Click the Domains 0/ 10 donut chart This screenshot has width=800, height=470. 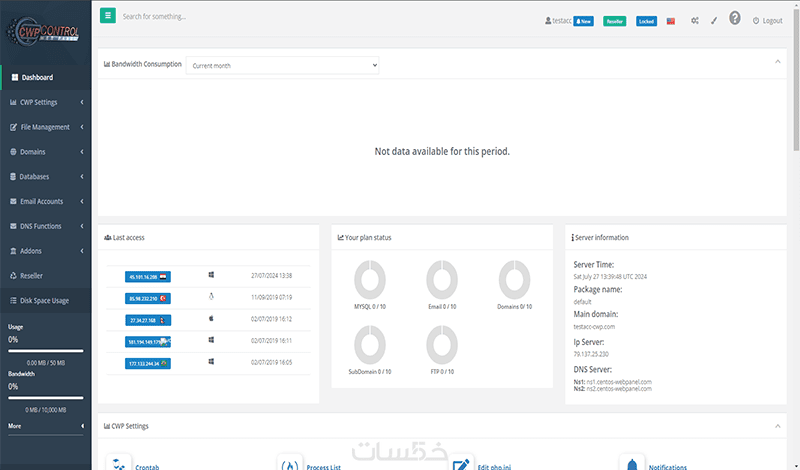[514, 280]
